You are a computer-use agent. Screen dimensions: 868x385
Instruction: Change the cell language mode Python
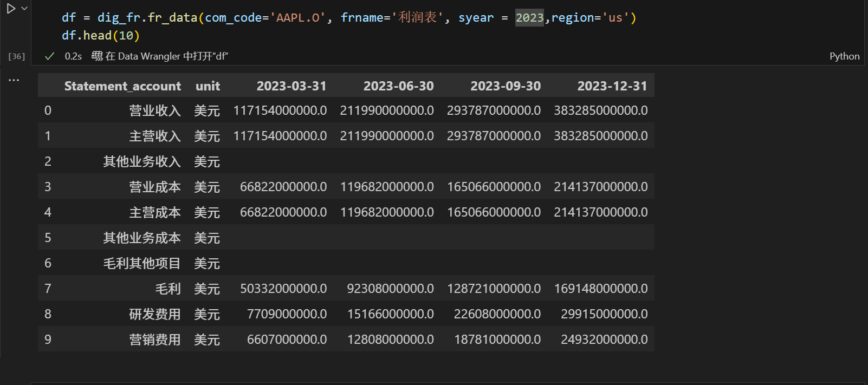point(844,56)
